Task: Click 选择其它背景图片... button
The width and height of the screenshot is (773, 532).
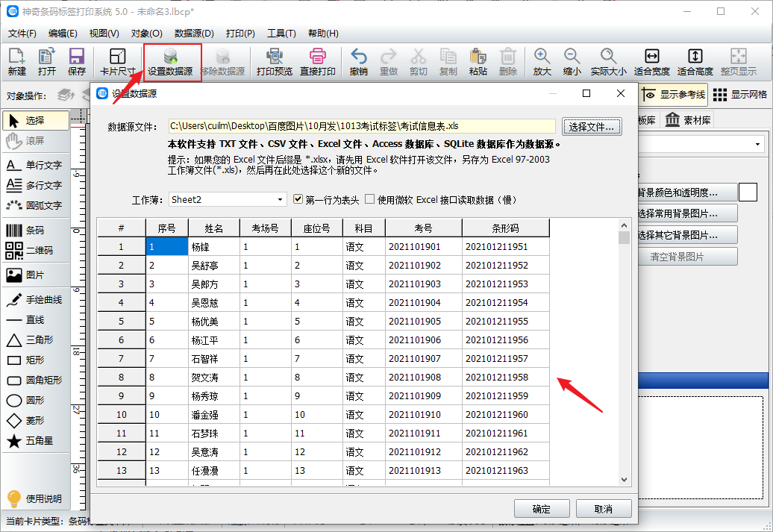Action: 687,235
